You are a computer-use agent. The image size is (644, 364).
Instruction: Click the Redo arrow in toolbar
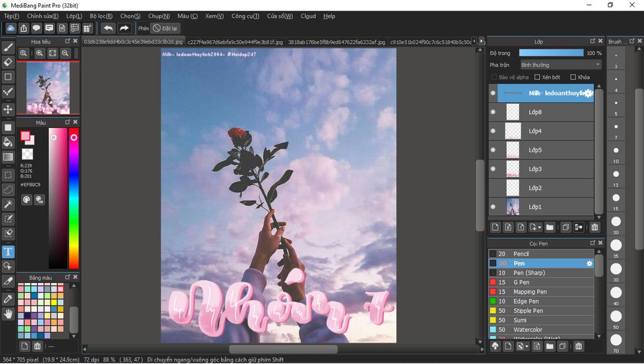click(x=124, y=28)
